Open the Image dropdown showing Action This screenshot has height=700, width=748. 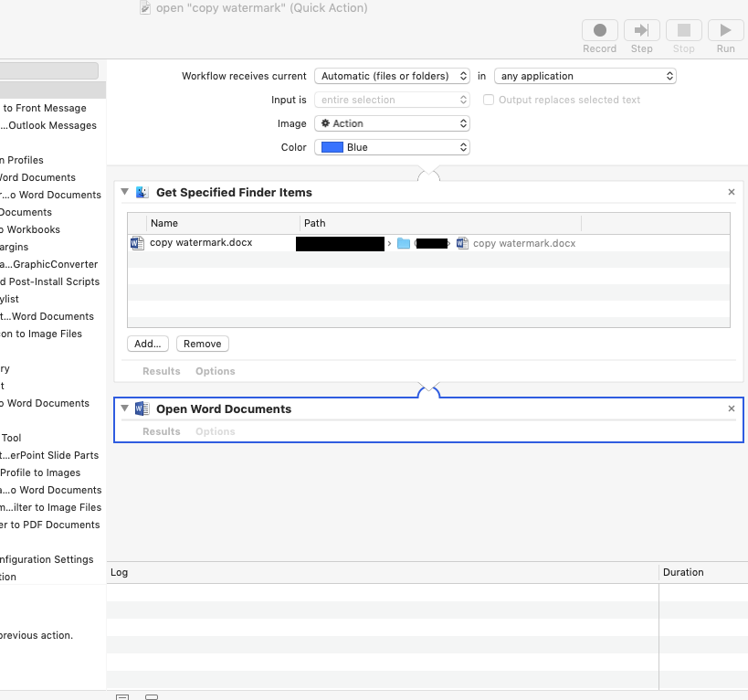coord(392,124)
